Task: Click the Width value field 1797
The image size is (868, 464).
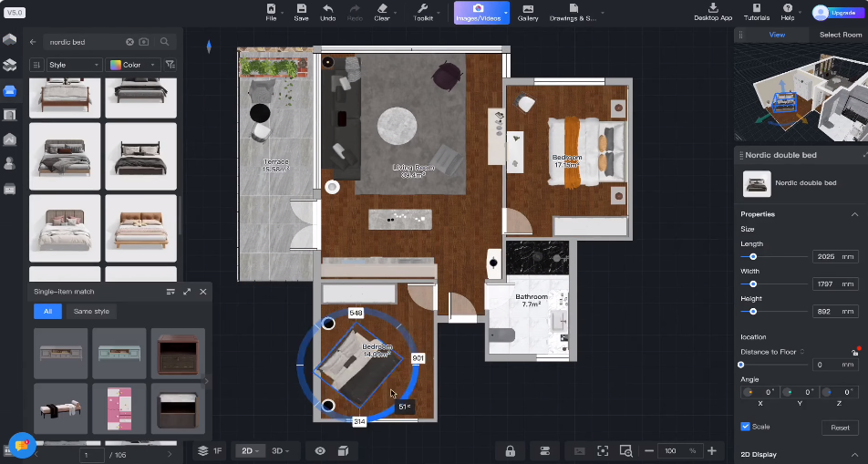Action: 835,284
